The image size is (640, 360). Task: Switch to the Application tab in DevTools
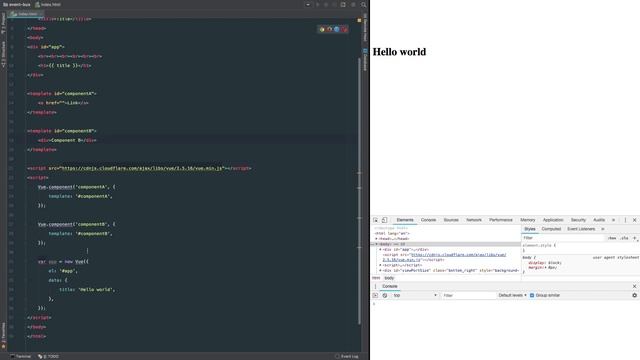[553, 220]
